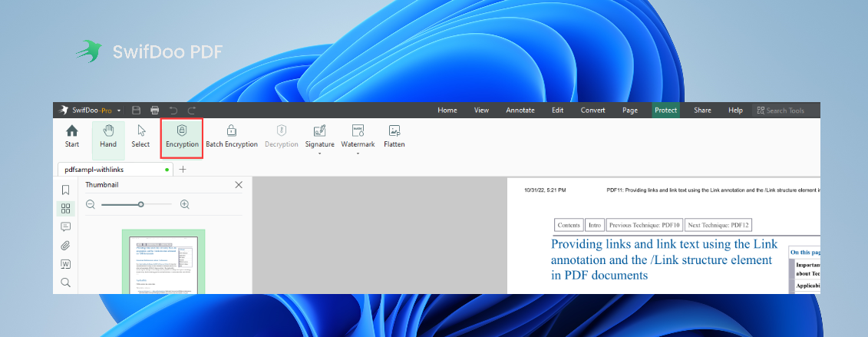Open the bookmark sidebar panel
868x337 pixels.
65,190
